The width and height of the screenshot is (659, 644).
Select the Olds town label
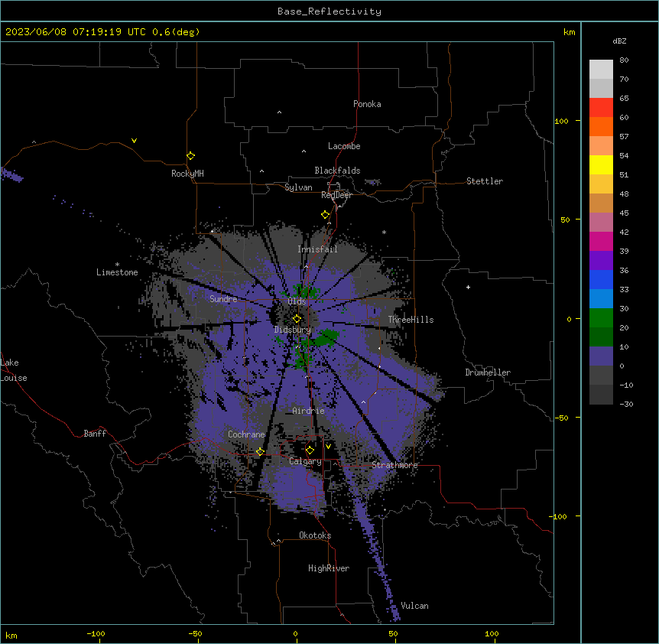coord(297,301)
